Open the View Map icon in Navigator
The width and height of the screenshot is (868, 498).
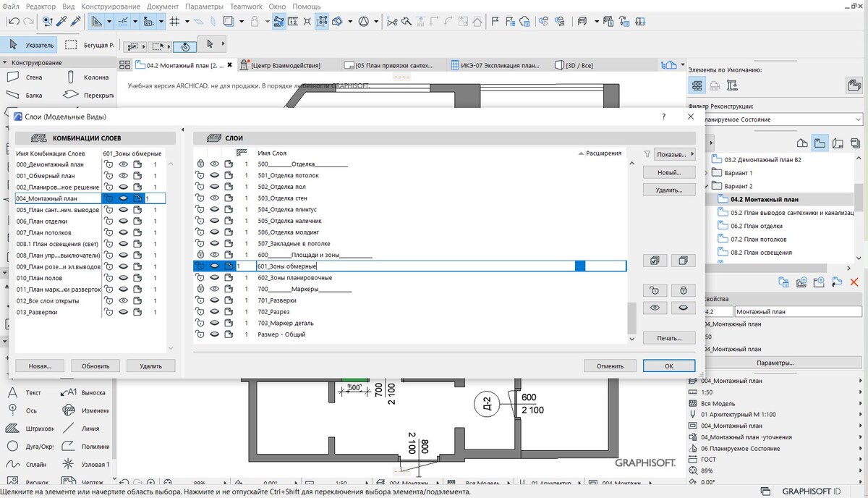pos(820,143)
